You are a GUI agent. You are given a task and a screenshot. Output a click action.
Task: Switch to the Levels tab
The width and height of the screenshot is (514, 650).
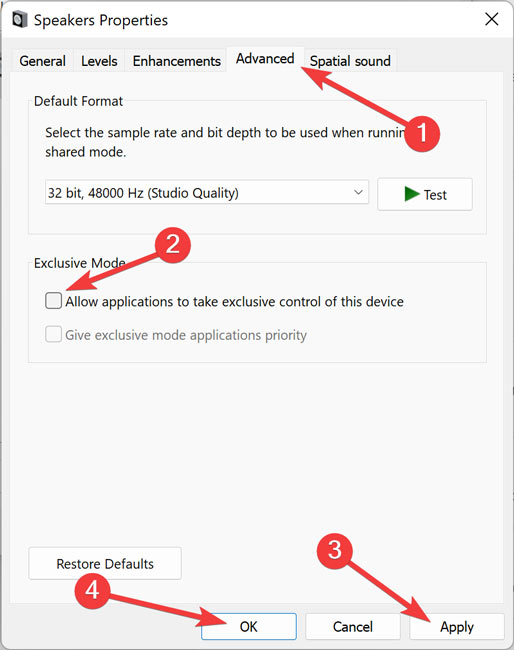(x=99, y=61)
